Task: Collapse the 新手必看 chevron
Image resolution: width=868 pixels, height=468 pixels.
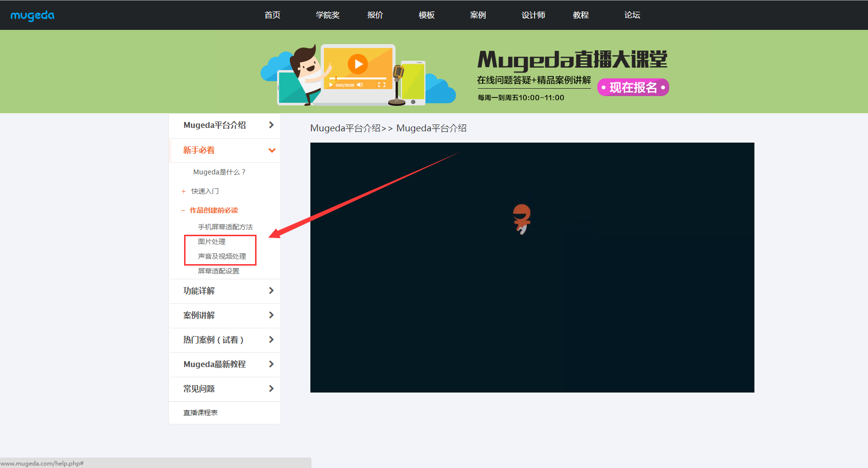Action: point(272,150)
